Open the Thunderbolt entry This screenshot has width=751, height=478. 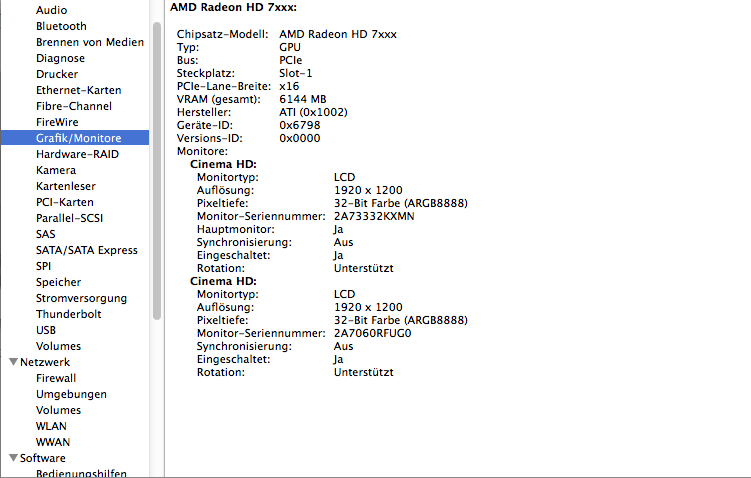click(68, 314)
